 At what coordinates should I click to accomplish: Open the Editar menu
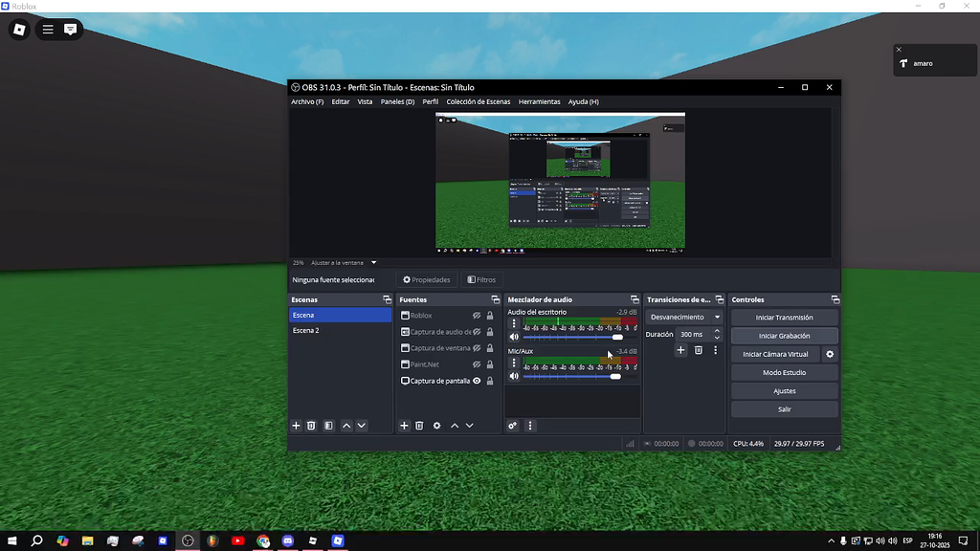click(x=341, y=101)
